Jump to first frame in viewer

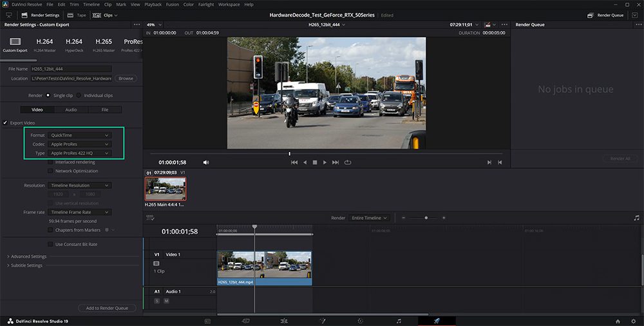294,162
